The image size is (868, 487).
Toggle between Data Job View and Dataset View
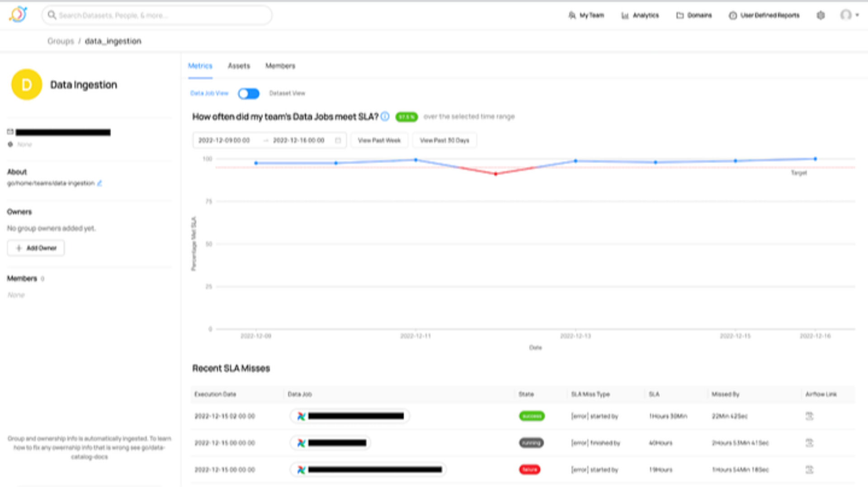pyautogui.click(x=249, y=94)
